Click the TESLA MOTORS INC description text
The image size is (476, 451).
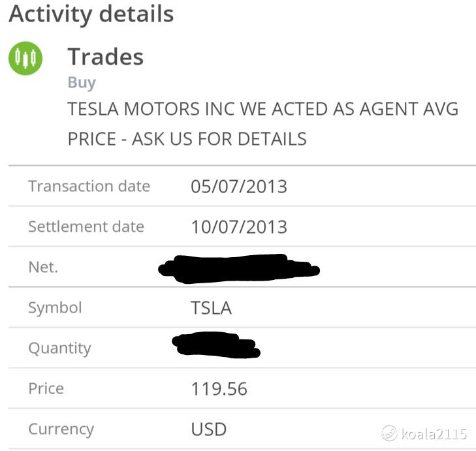[x=263, y=123]
